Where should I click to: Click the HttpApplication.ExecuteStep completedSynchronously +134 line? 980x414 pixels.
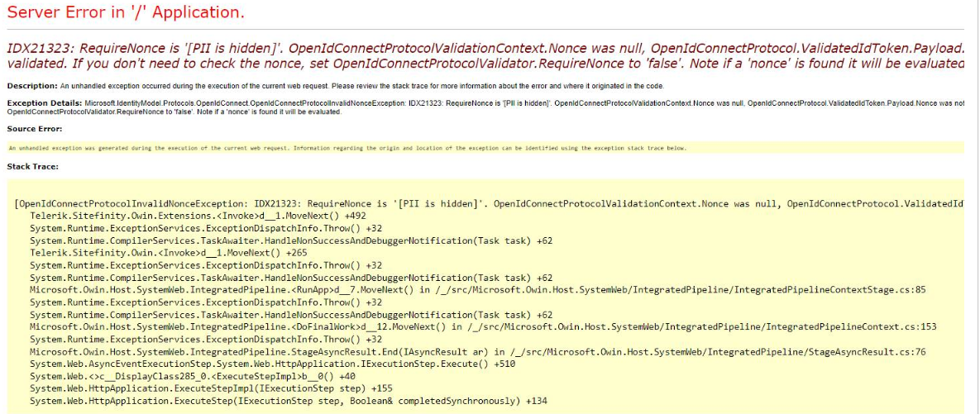[288, 401]
